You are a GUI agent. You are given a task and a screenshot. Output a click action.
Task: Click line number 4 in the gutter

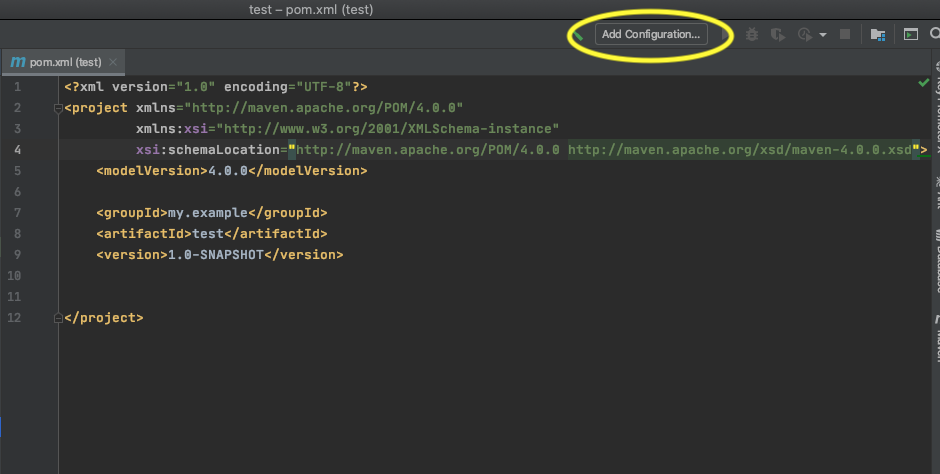(17, 150)
